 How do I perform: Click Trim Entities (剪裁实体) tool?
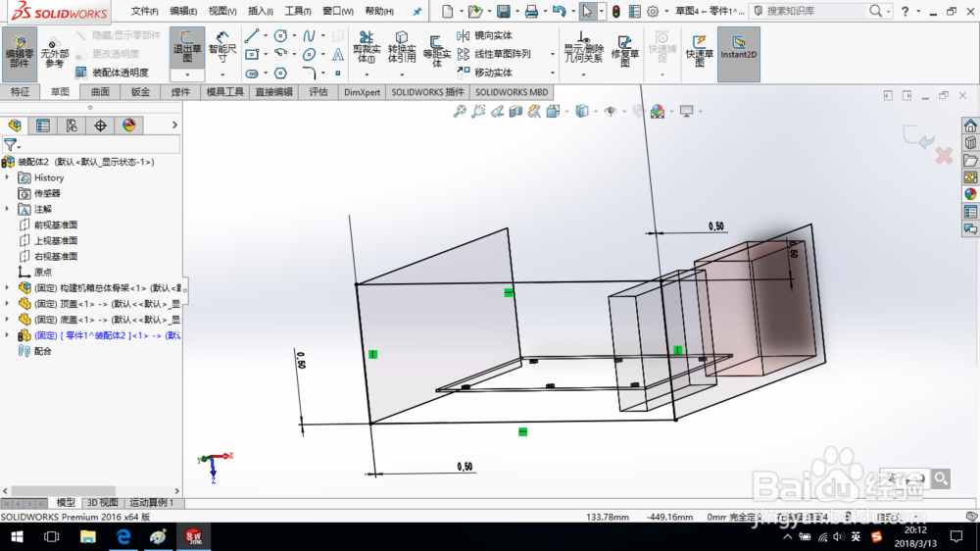pyautogui.click(x=367, y=48)
